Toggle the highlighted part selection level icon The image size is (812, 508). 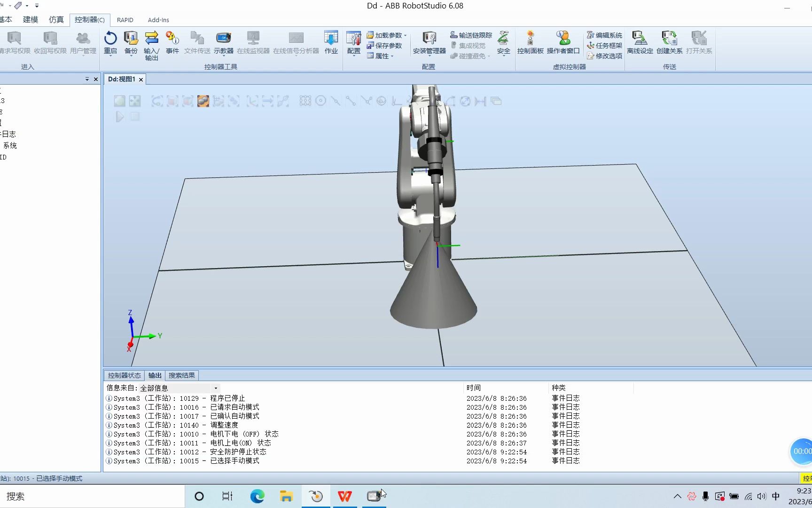pos(203,101)
